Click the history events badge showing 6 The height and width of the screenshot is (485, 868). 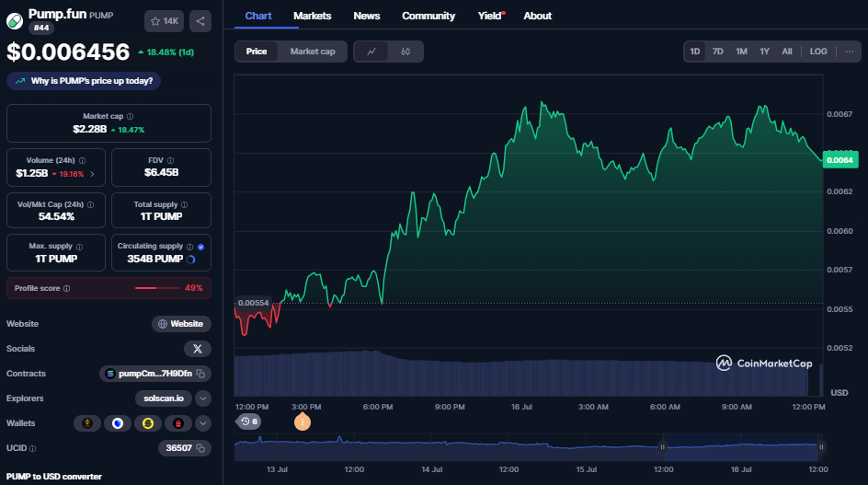tap(250, 421)
